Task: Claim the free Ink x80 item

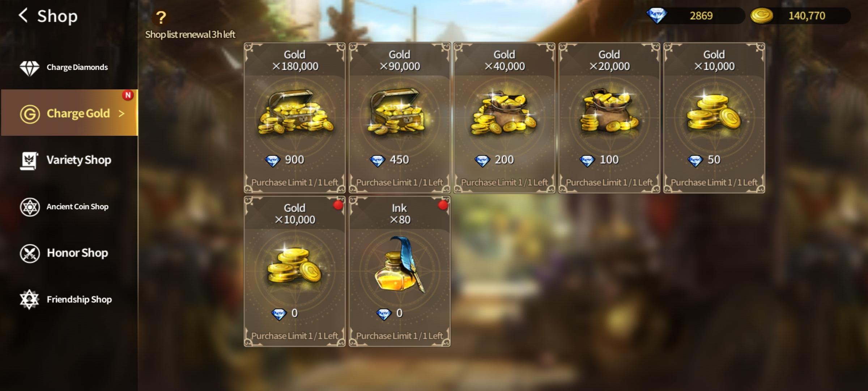Action: point(400,272)
